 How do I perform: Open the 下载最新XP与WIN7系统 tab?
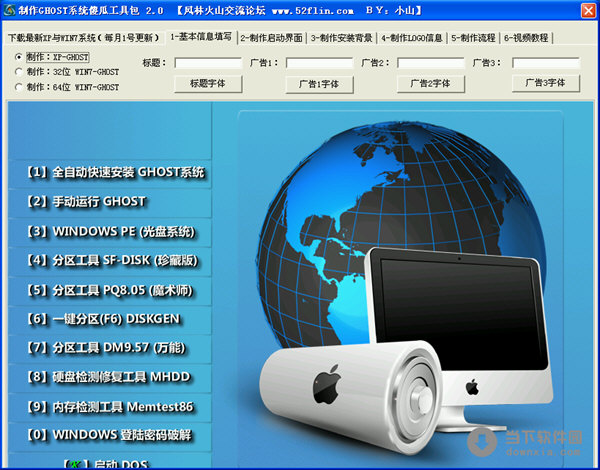click(x=83, y=38)
